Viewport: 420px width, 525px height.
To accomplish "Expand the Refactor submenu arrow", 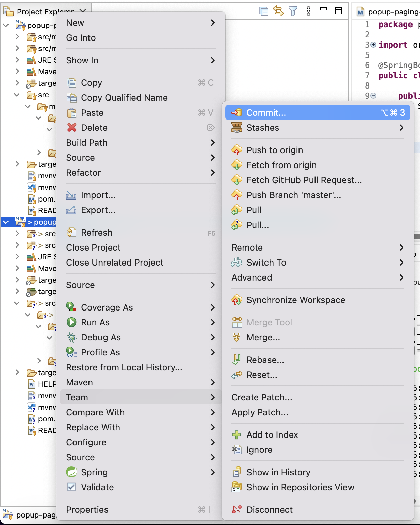I will point(213,173).
